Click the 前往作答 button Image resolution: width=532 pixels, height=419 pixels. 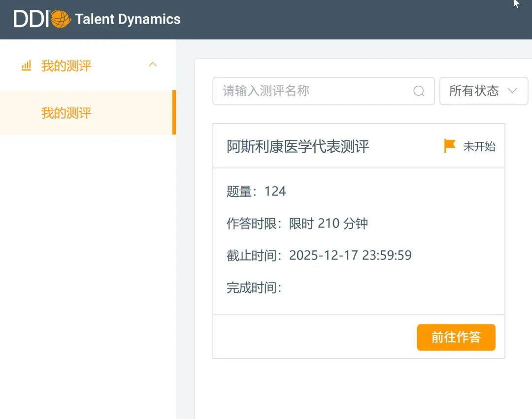point(456,337)
